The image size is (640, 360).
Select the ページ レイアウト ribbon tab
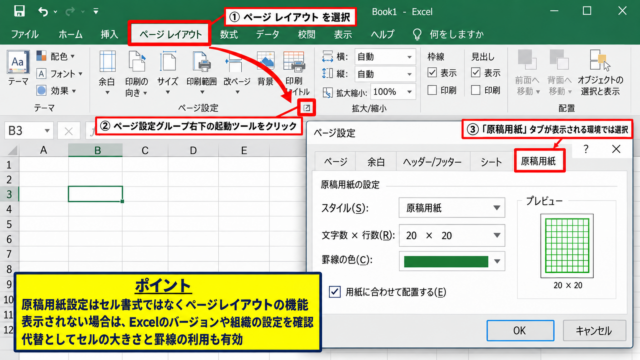pos(170,34)
